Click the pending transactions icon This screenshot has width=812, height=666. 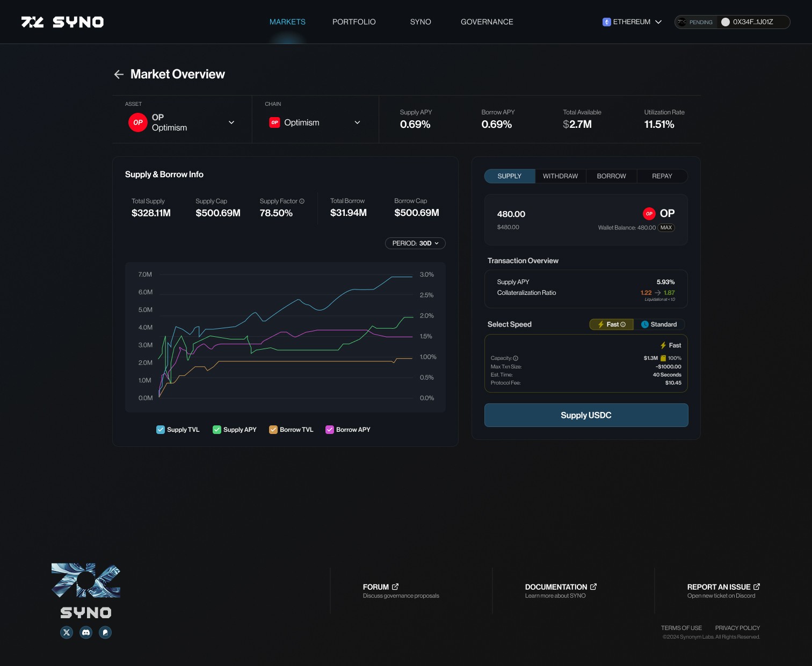click(x=682, y=22)
